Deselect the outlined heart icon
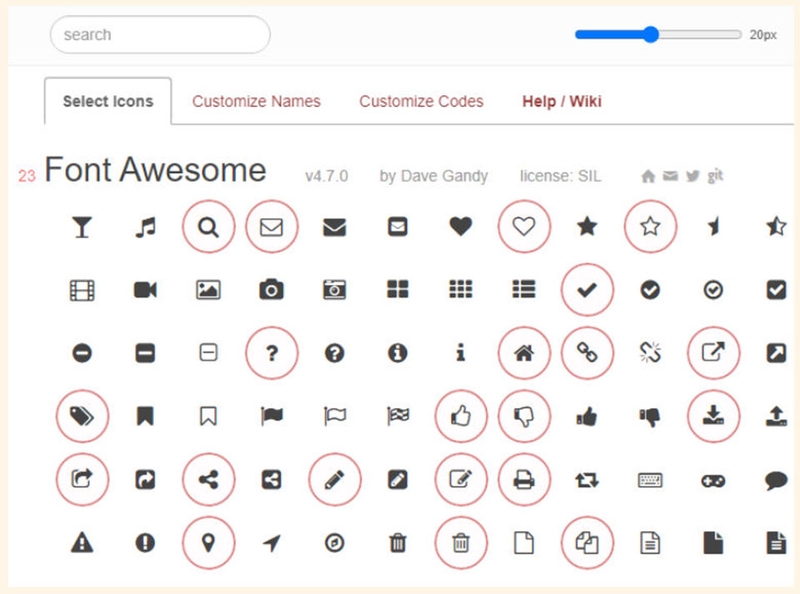 coord(524,227)
